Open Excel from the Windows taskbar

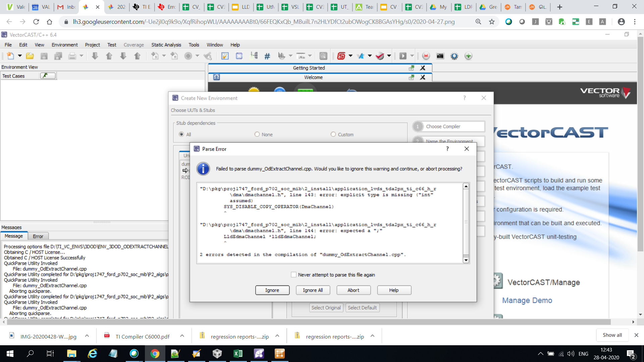tap(238, 354)
